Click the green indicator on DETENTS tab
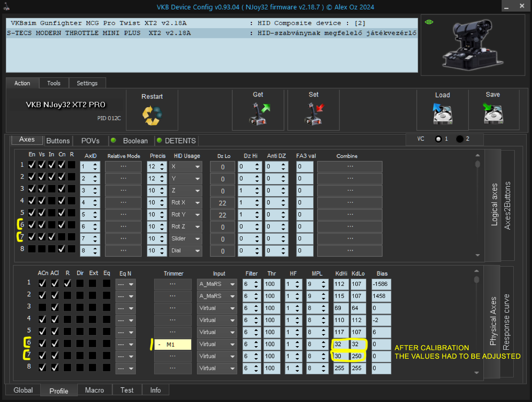This screenshot has height=402, width=532. point(159,140)
